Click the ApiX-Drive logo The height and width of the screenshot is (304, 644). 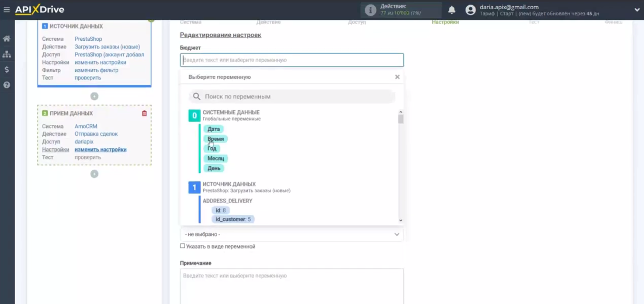40,9
